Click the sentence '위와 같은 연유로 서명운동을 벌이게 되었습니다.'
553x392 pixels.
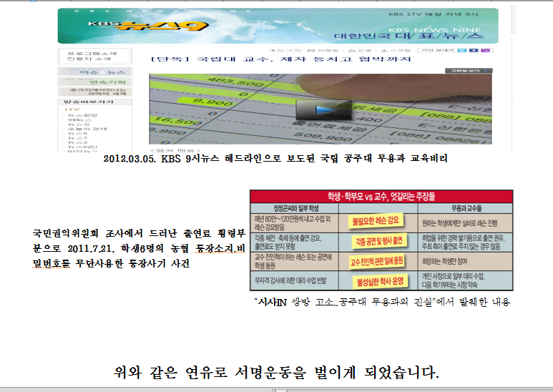coord(276,372)
